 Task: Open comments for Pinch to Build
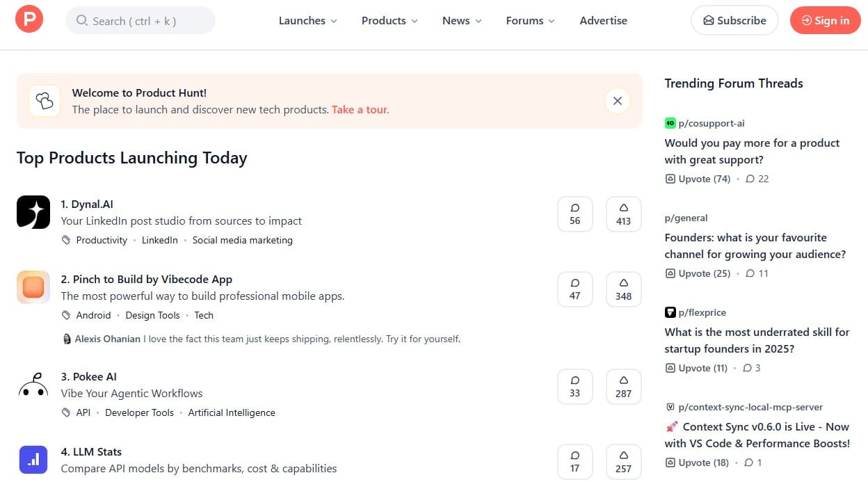(x=575, y=289)
